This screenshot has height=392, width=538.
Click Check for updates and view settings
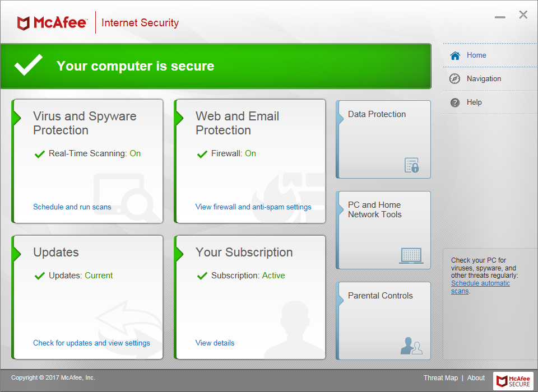pos(91,343)
